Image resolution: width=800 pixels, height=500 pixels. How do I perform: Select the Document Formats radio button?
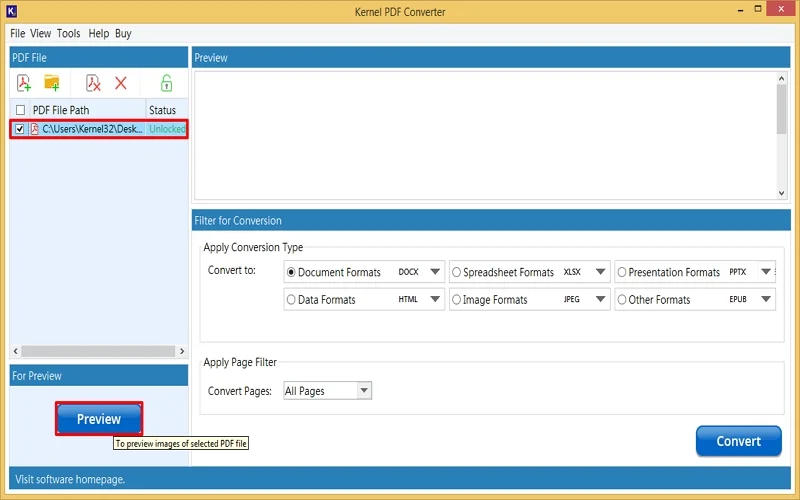[x=291, y=272]
